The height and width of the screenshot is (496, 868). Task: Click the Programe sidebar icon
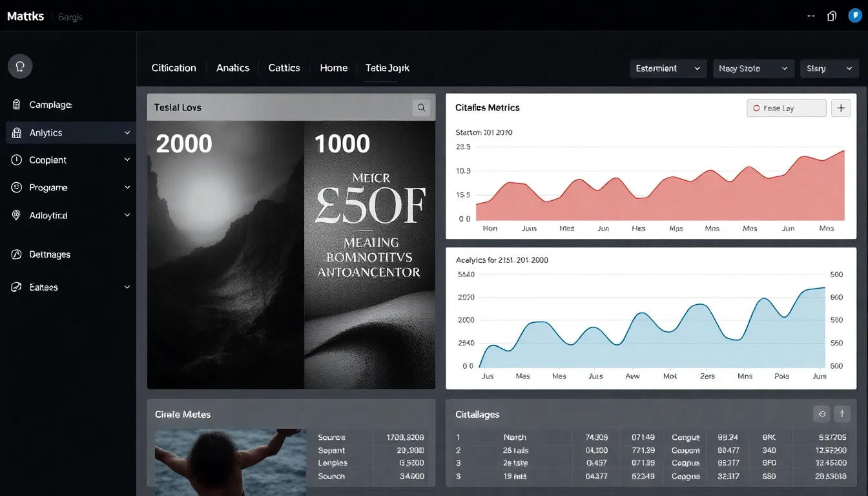(17, 187)
